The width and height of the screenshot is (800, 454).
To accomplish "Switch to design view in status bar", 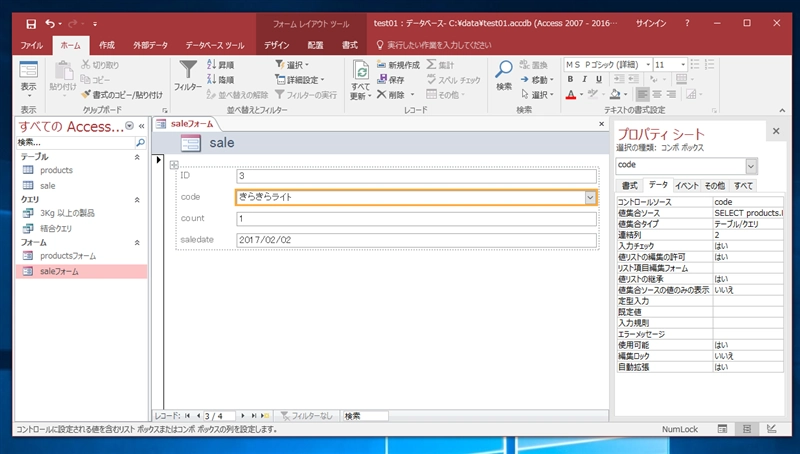I will point(771,430).
